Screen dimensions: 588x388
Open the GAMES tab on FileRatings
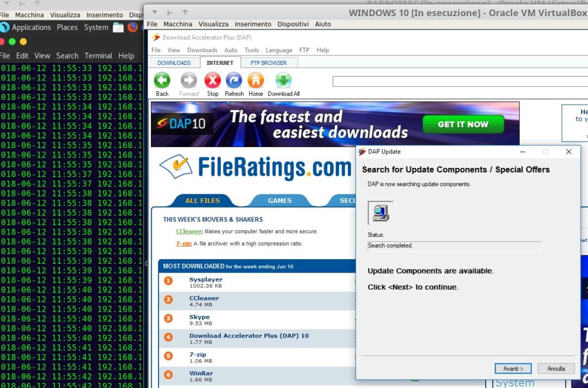pyautogui.click(x=280, y=201)
